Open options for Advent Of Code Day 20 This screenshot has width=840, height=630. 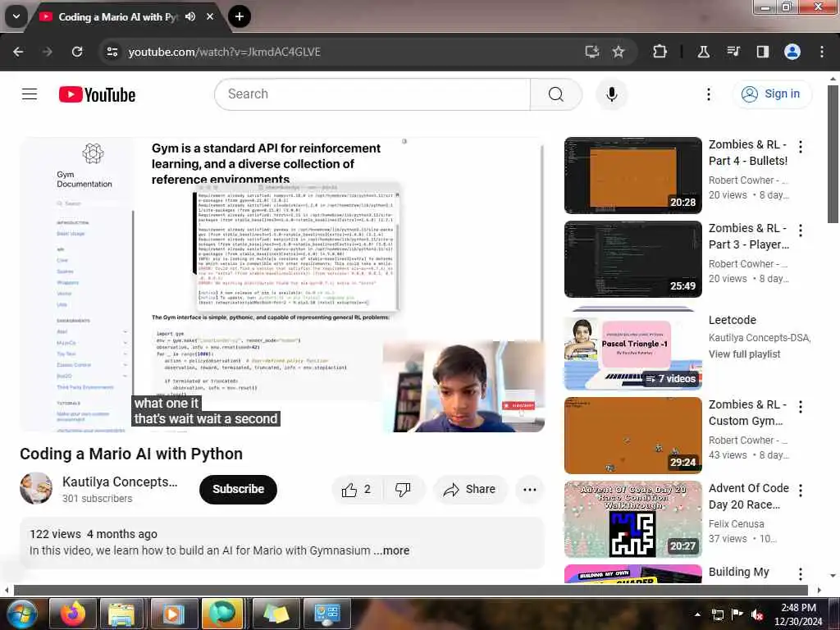pos(801,491)
